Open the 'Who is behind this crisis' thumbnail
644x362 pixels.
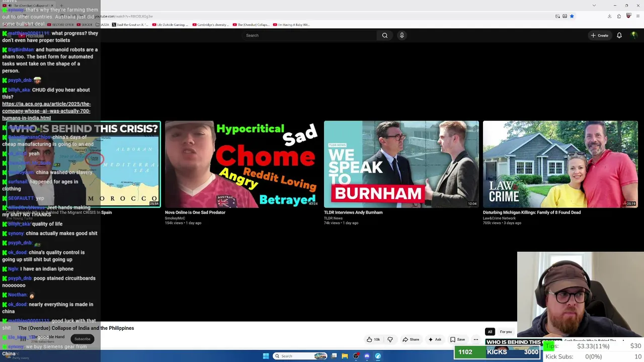coord(84,164)
